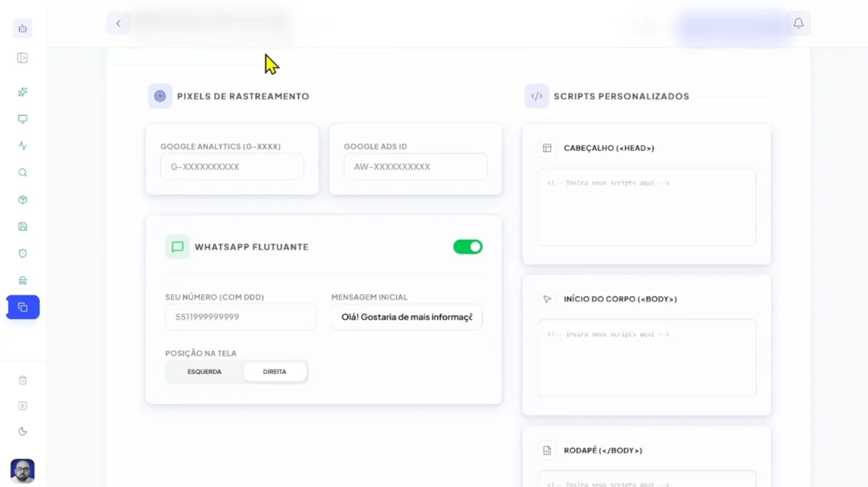Click the shield icon in the sidebar
Viewport: 868px width, 487px height.
pos(22,253)
